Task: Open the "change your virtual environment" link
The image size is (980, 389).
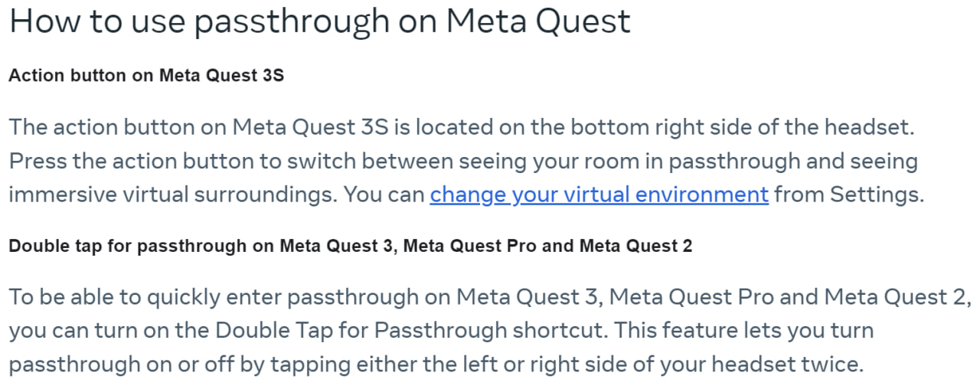Action: pyautogui.click(x=599, y=194)
